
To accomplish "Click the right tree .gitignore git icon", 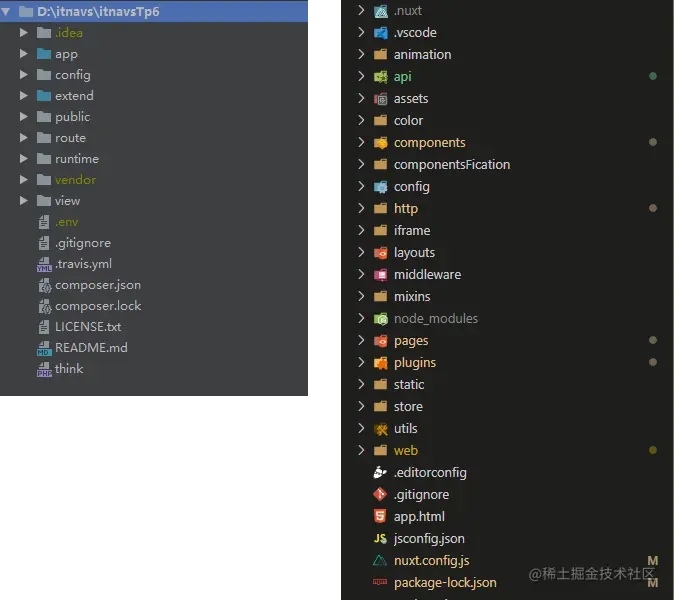I will pos(380,494).
